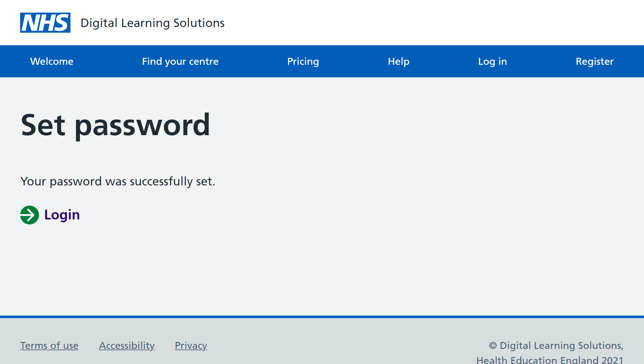Select Log in from the navigation bar
The width and height of the screenshot is (644, 364).
[492, 61]
